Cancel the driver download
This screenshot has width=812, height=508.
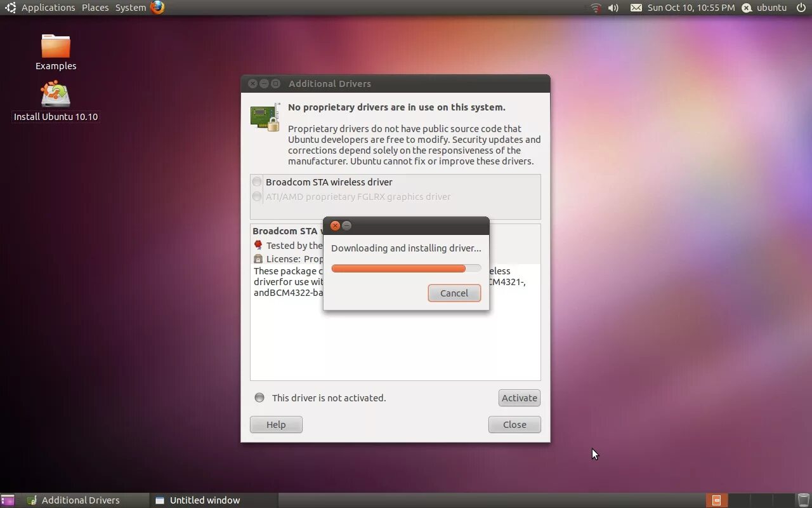pos(454,293)
